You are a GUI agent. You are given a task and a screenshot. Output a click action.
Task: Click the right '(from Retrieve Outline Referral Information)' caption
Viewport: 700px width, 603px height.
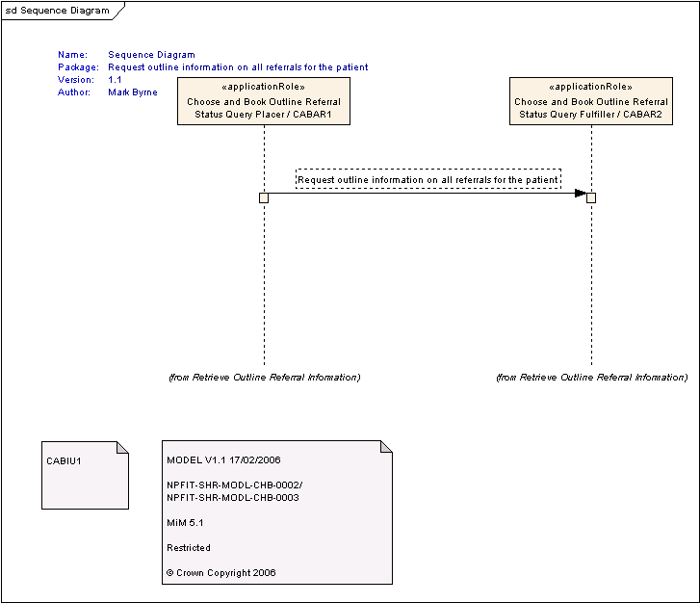click(591, 378)
